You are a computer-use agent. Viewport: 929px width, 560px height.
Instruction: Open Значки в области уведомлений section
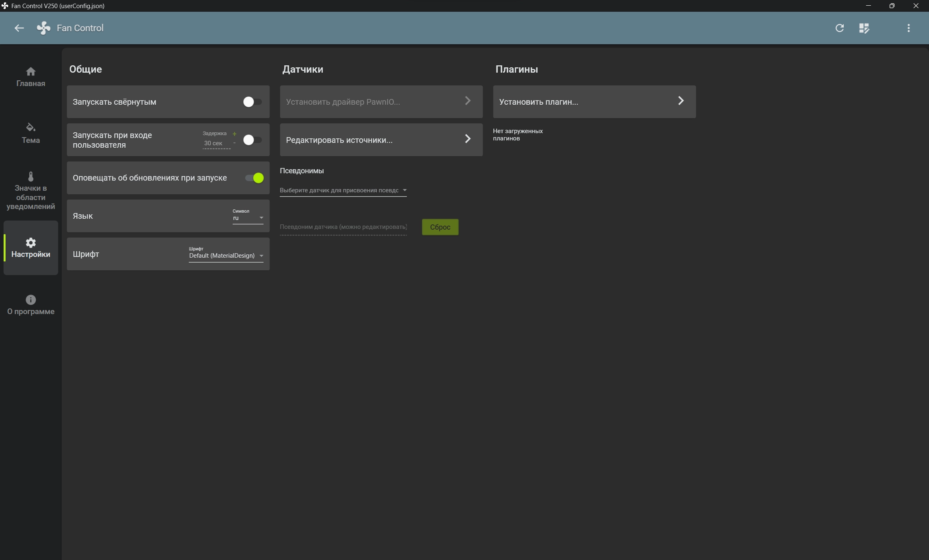30,191
